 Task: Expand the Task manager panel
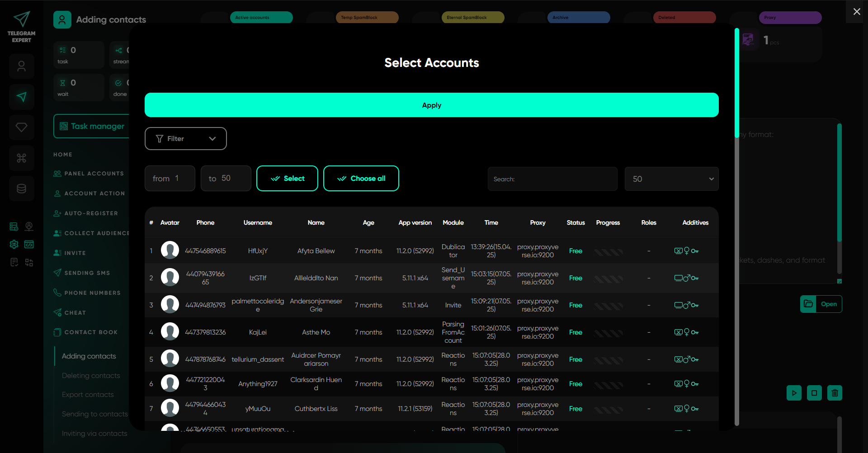pyautogui.click(x=92, y=127)
